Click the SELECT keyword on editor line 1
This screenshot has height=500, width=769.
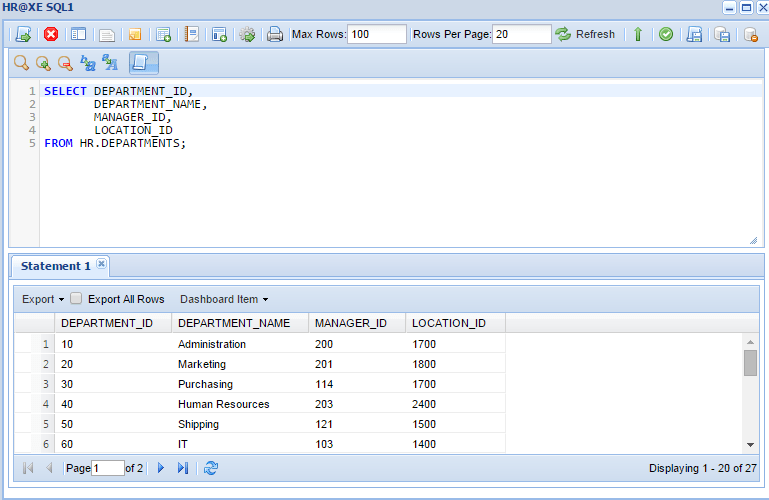pyautogui.click(x=65, y=91)
